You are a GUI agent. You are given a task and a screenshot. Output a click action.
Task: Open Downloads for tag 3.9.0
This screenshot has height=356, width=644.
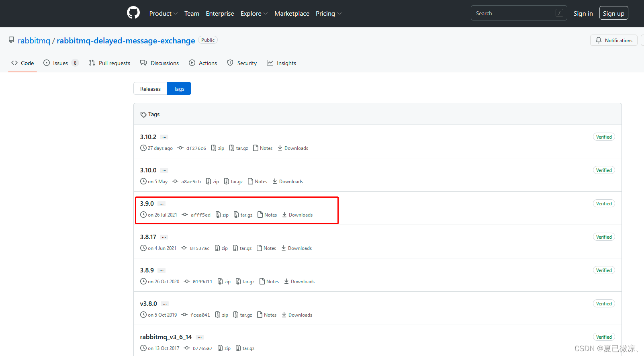point(297,215)
